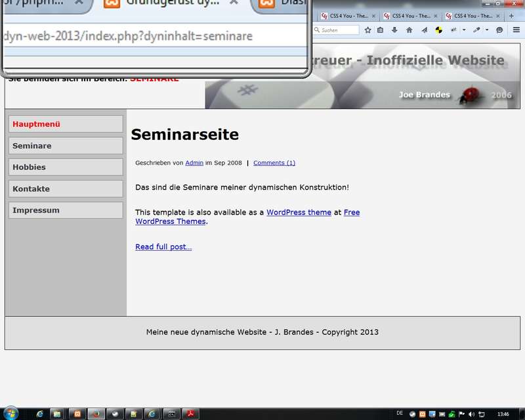Screen dimensions: 525x420
Task: Expand the dropdown arrow before the eyedropper icon
Action: click(x=464, y=30)
